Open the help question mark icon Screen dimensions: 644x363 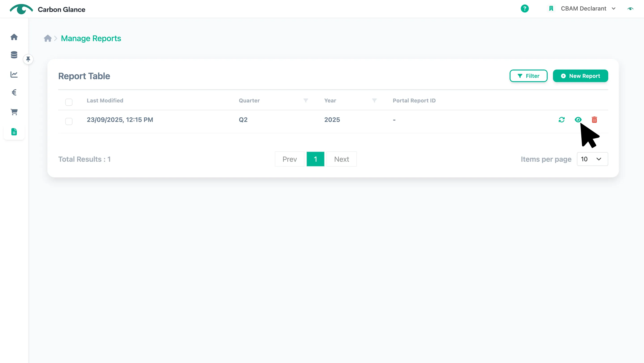tap(525, 8)
